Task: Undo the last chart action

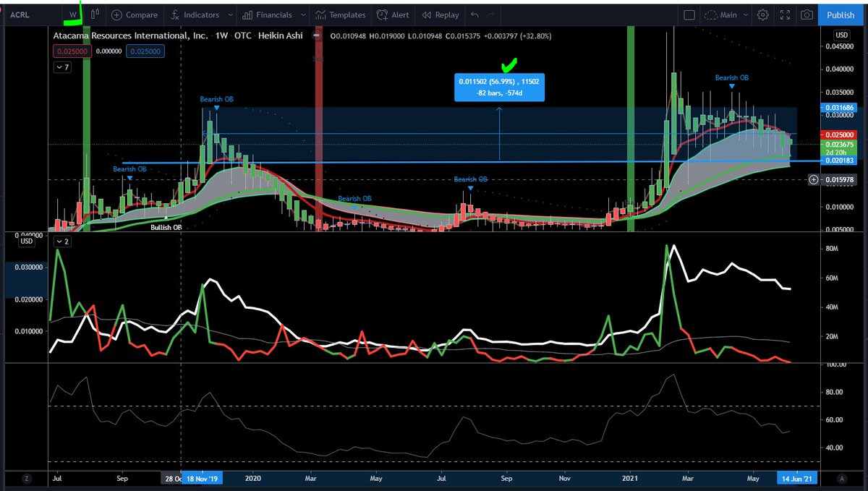Action: point(475,14)
